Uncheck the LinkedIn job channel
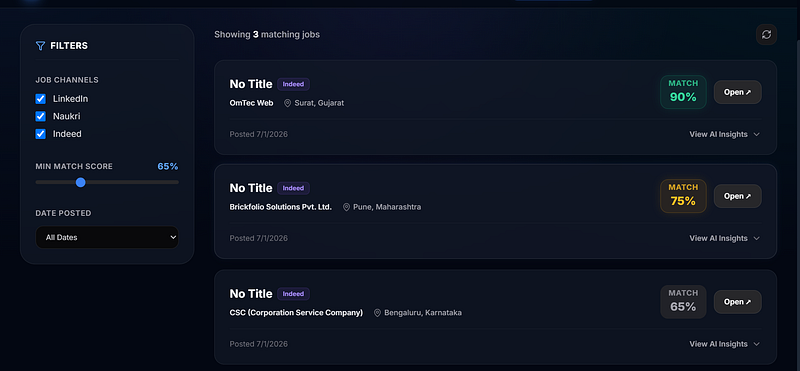 [40, 99]
